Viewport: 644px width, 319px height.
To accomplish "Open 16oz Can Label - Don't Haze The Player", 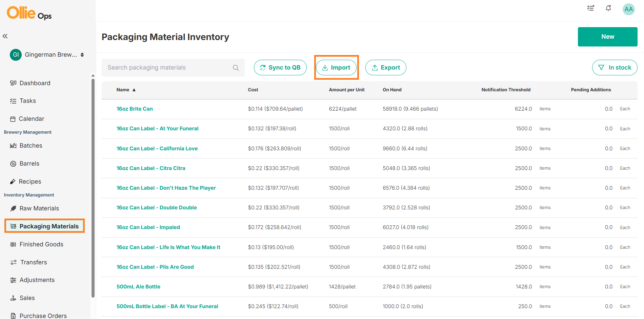I will [166, 188].
